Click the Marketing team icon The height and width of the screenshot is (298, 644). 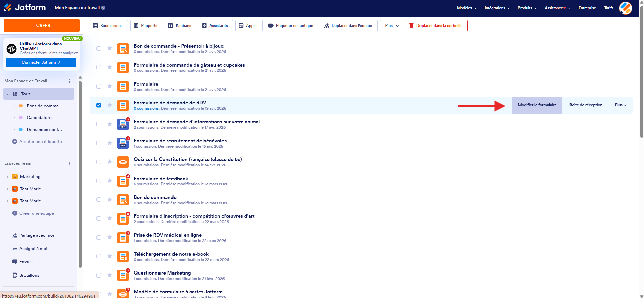pyautogui.click(x=15, y=177)
